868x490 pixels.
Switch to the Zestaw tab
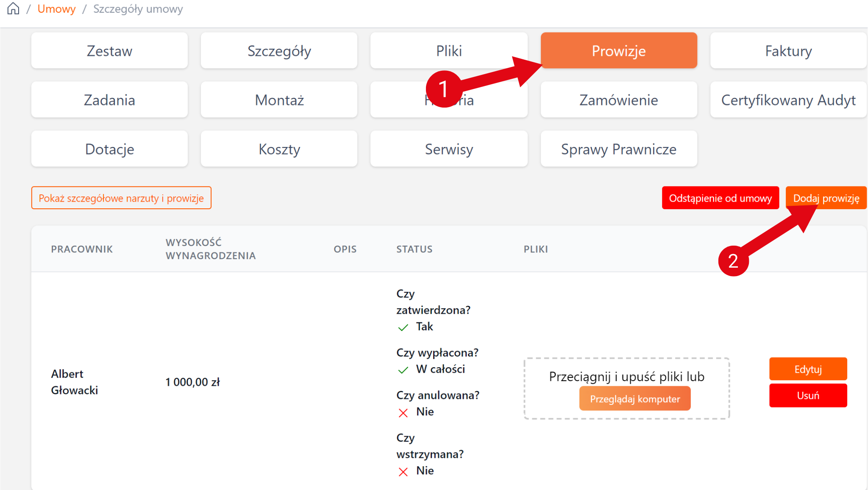(x=109, y=51)
